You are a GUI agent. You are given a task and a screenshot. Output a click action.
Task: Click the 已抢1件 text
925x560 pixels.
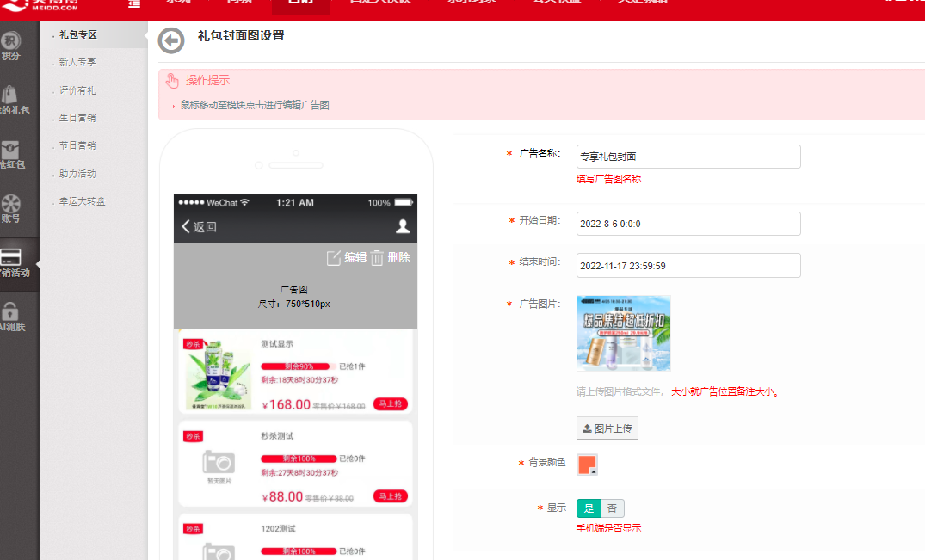352,366
